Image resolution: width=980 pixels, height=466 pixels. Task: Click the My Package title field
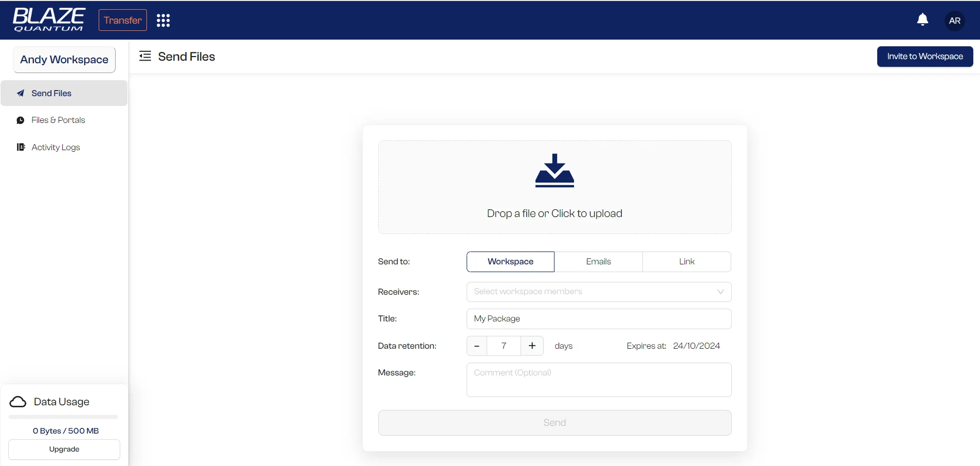599,319
